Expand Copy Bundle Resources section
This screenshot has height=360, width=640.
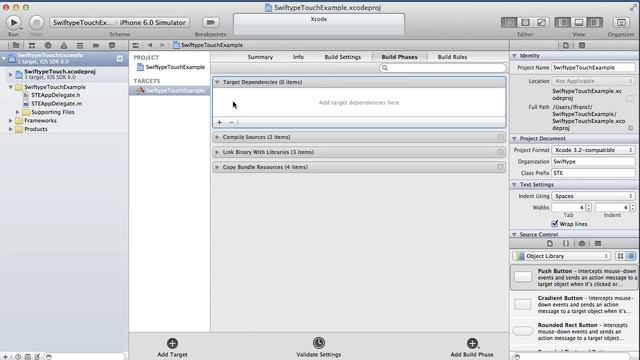217,167
